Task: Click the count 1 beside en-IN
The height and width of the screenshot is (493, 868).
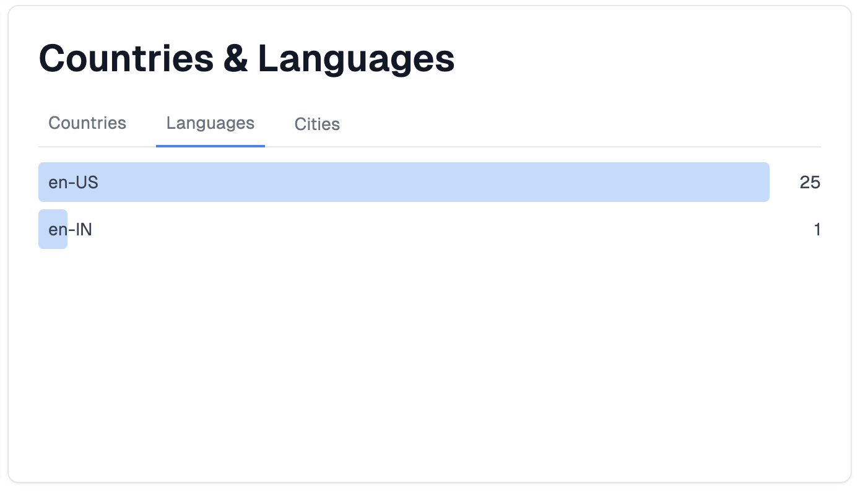Action: pyautogui.click(x=817, y=230)
